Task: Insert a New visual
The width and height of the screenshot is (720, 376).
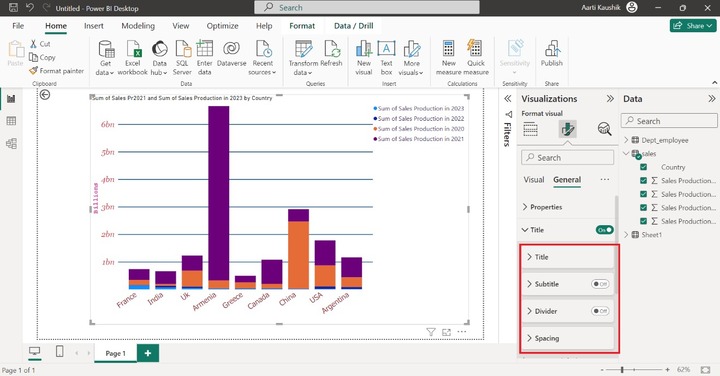Action: click(x=364, y=58)
